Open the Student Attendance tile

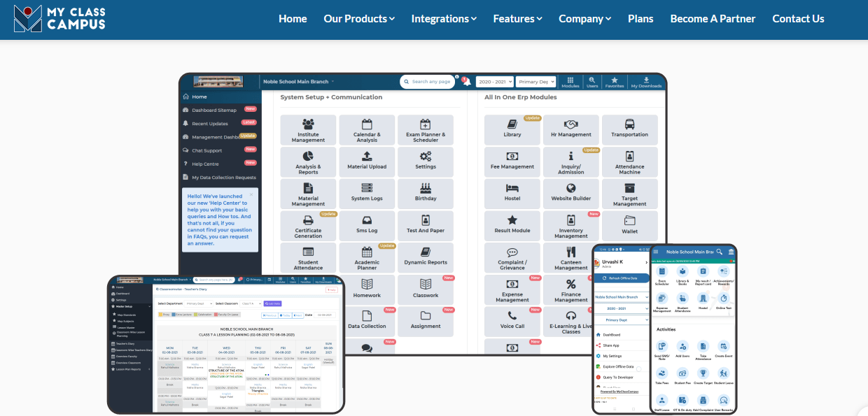point(308,258)
